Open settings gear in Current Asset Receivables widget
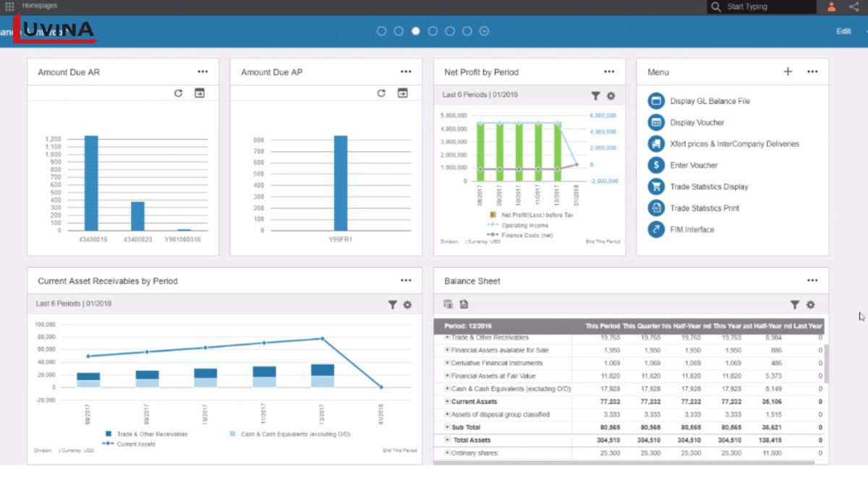This screenshot has width=868, height=488. tap(407, 305)
